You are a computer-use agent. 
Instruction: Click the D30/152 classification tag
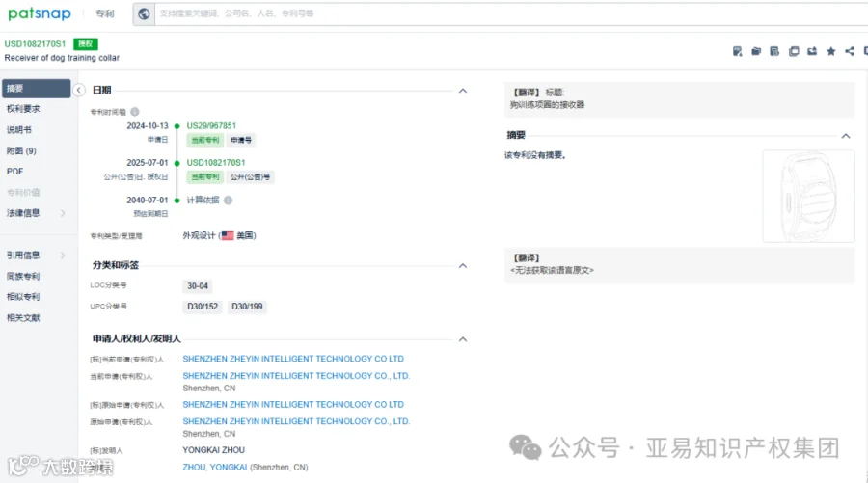click(x=203, y=307)
